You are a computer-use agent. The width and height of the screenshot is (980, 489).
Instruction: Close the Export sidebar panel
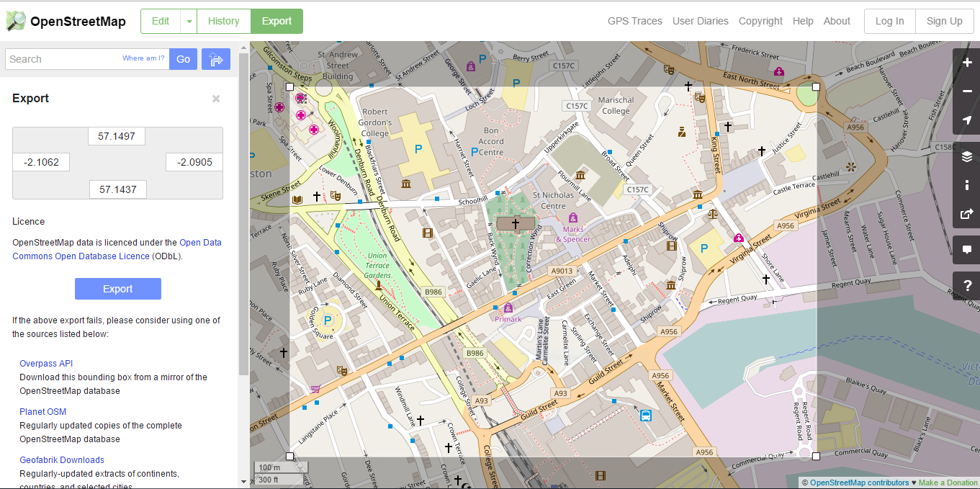pos(216,99)
